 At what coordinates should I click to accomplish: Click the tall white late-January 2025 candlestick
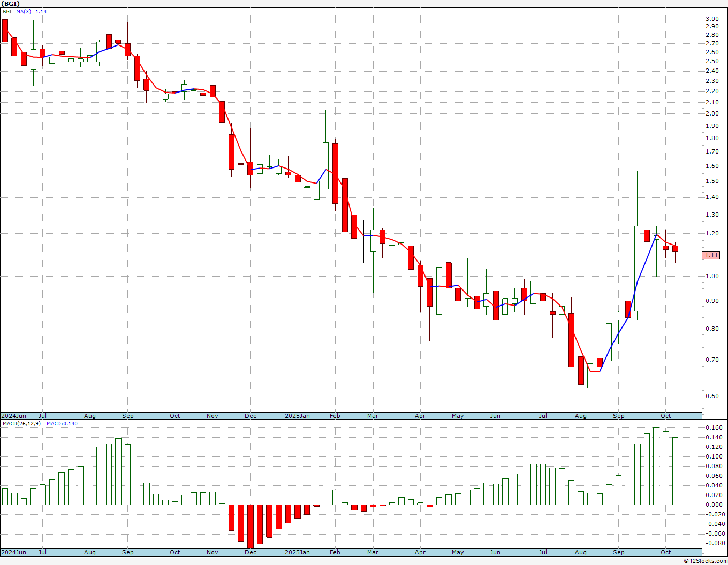pos(325,165)
